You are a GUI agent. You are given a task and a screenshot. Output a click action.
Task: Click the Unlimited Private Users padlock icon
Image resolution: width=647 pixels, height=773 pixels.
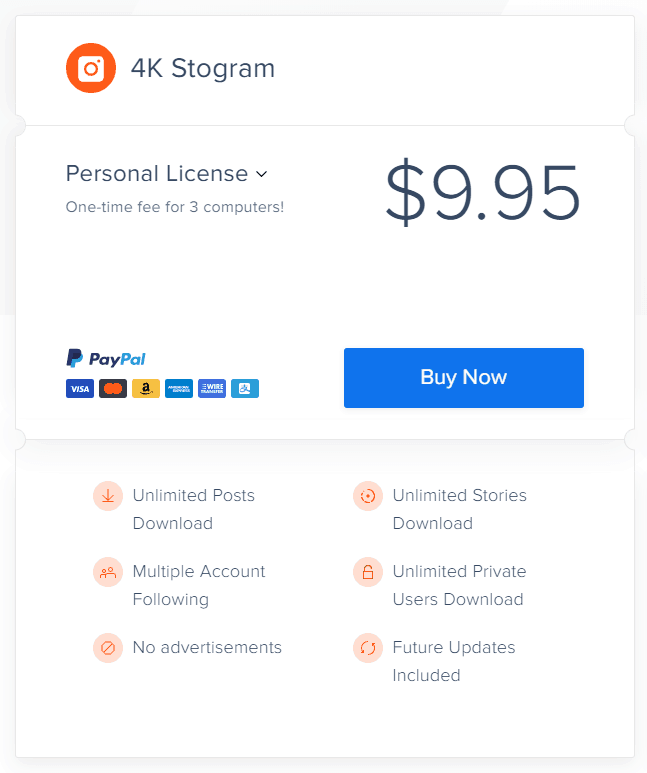click(x=368, y=572)
